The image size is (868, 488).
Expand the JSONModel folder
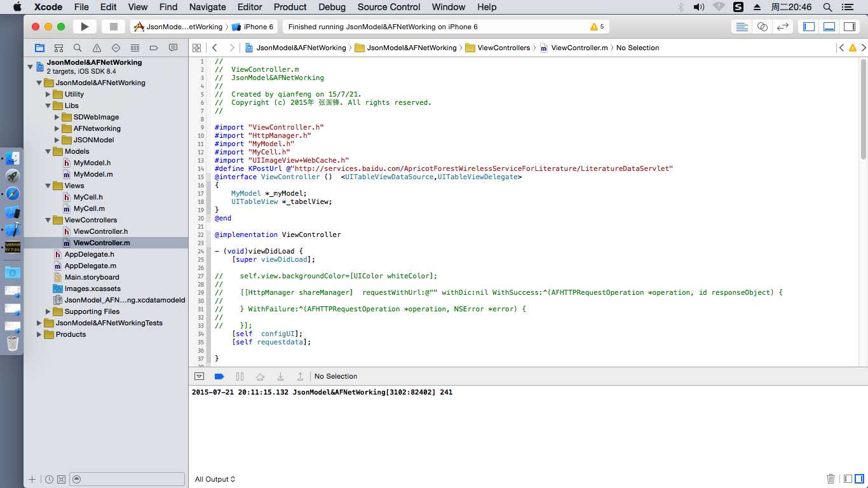(57, 140)
